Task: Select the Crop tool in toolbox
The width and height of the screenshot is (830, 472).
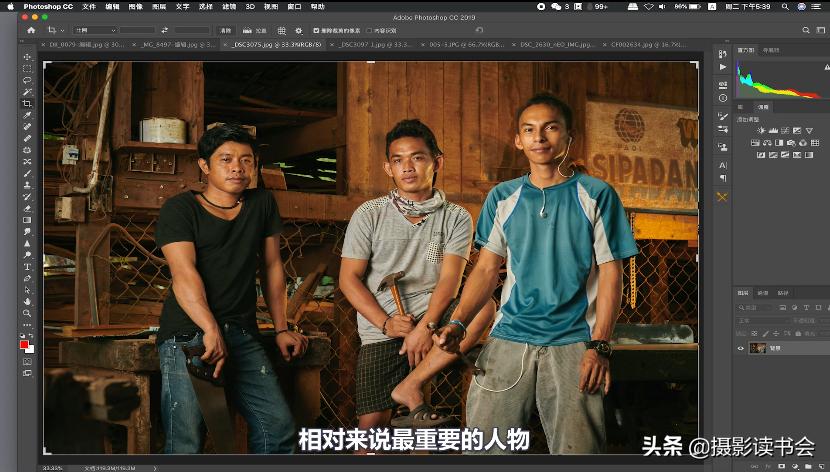Action: [27, 103]
